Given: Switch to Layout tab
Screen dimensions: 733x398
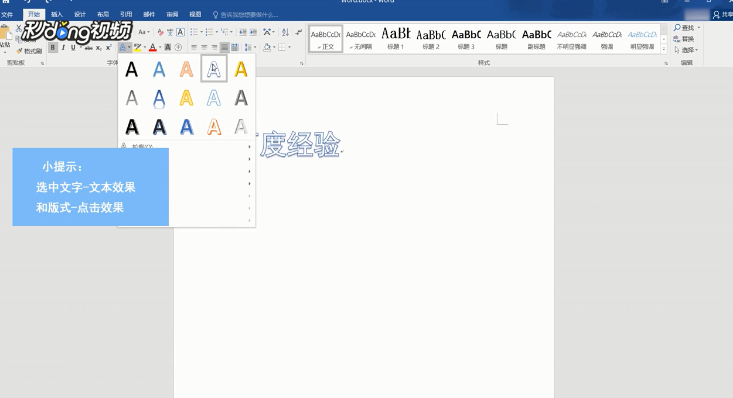Looking at the screenshot, I should coord(103,14).
